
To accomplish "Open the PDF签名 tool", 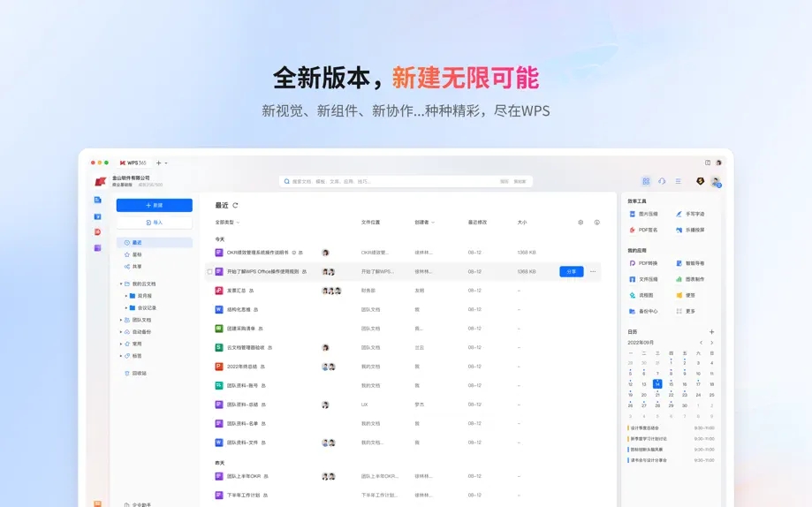I will (643, 230).
